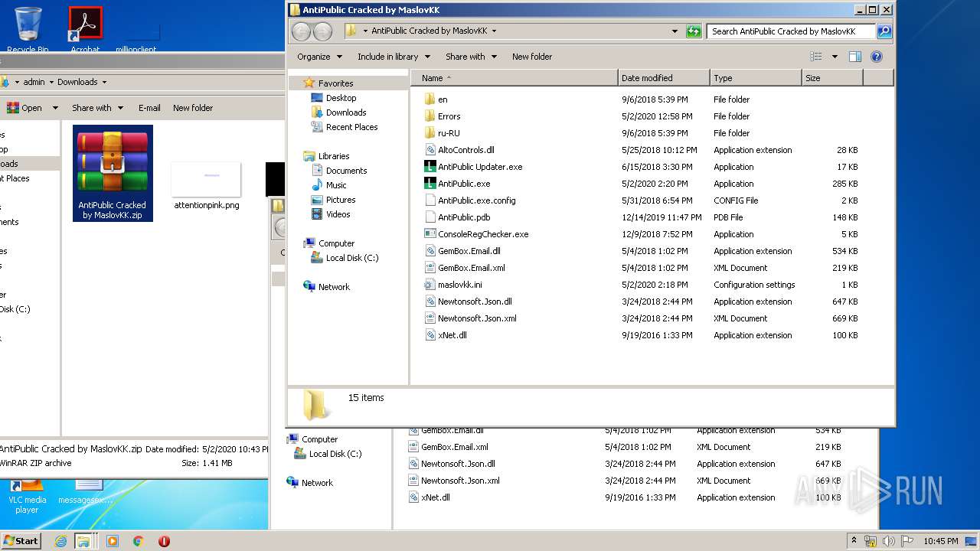
Task: Open Share with in Downloads window
Action: coord(97,108)
